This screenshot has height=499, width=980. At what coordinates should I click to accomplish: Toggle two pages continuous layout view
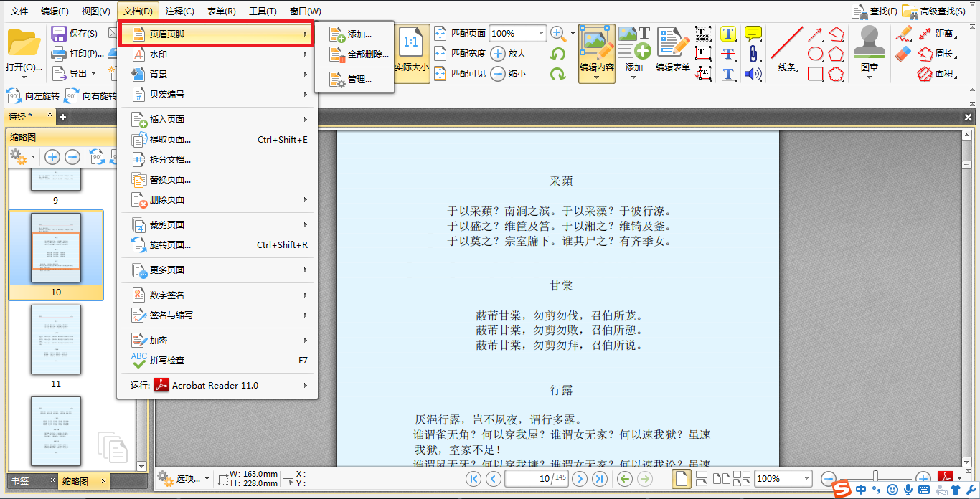click(x=743, y=478)
